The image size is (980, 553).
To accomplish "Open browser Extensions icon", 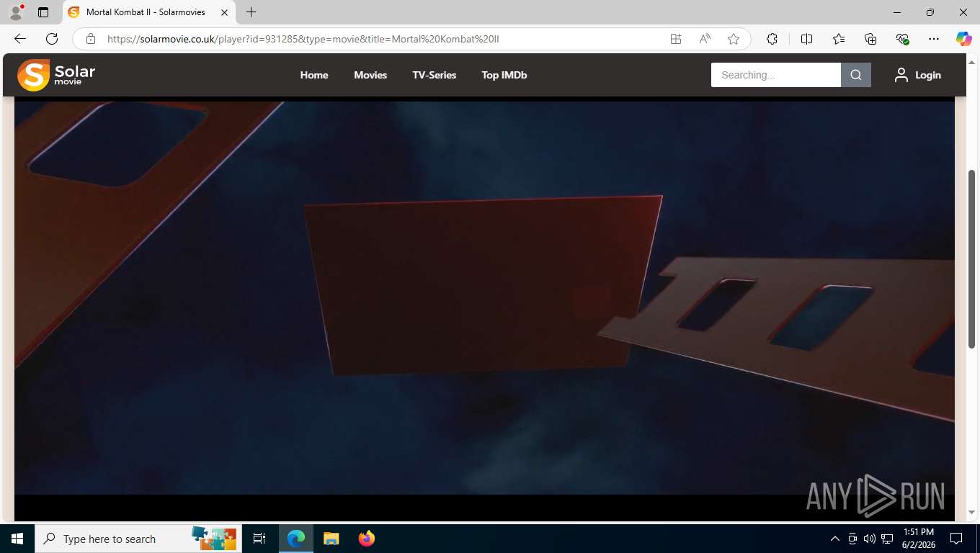I will tap(772, 39).
